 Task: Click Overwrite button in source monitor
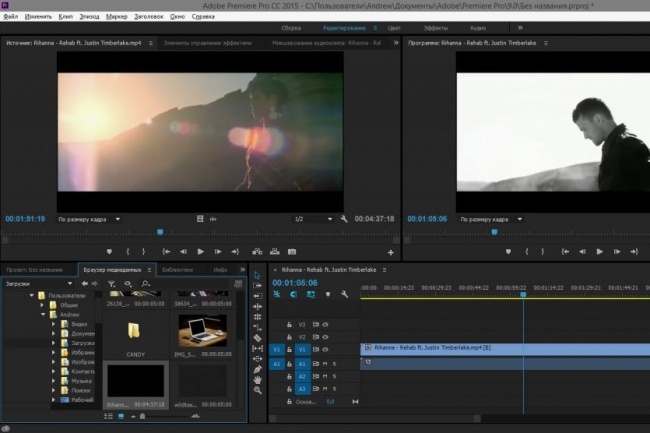tap(274, 252)
